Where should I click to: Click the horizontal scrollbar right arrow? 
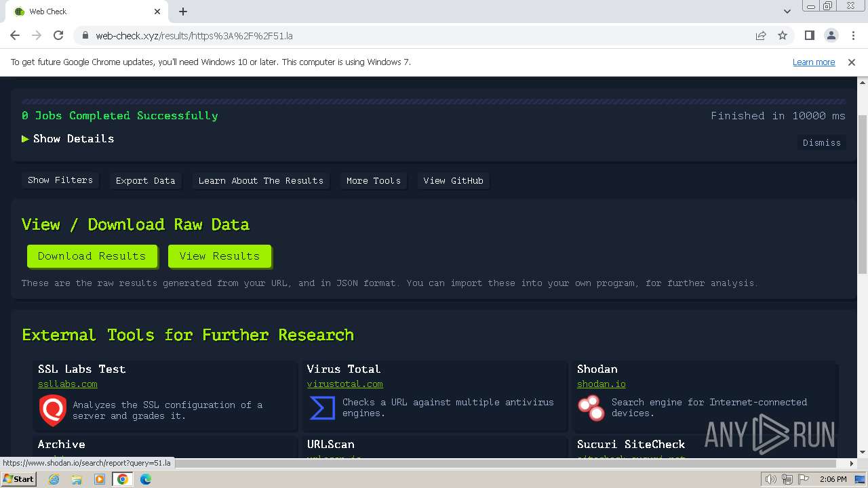pyautogui.click(x=852, y=464)
